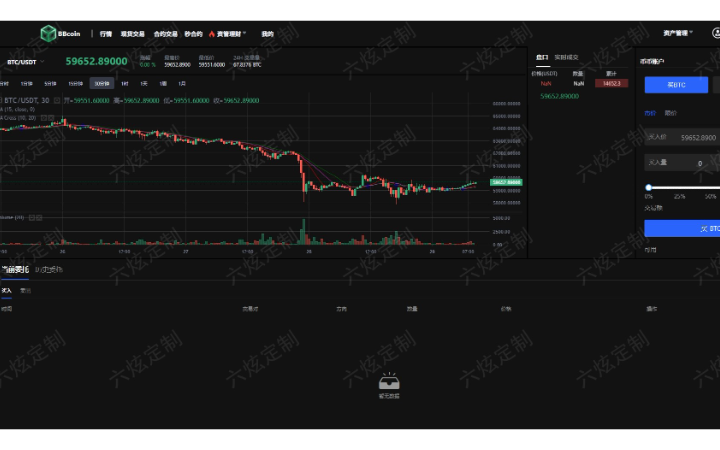Remove the Volume indicator

click(x=39, y=218)
